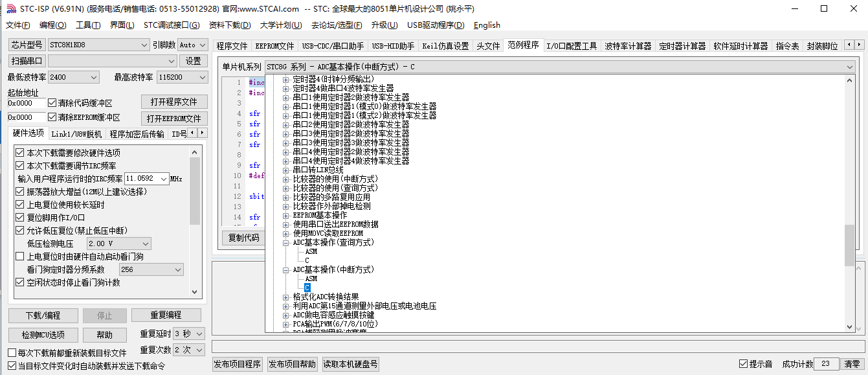Click the 打开EEPROM文件 button
Image resolution: width=868 pixels, height=375 pixels.
174,119
